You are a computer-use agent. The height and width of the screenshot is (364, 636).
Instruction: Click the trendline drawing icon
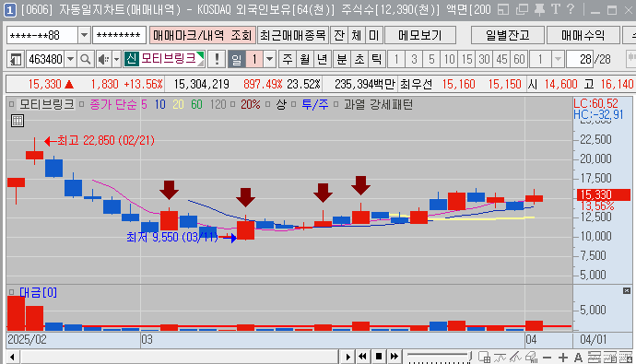[515, 358]
